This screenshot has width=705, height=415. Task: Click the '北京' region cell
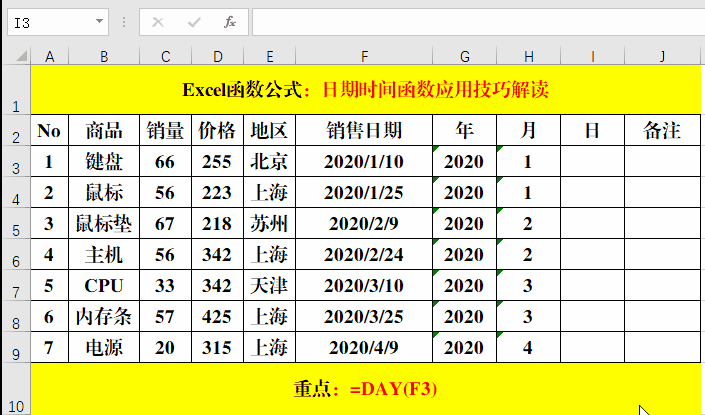tap(269, 161)
